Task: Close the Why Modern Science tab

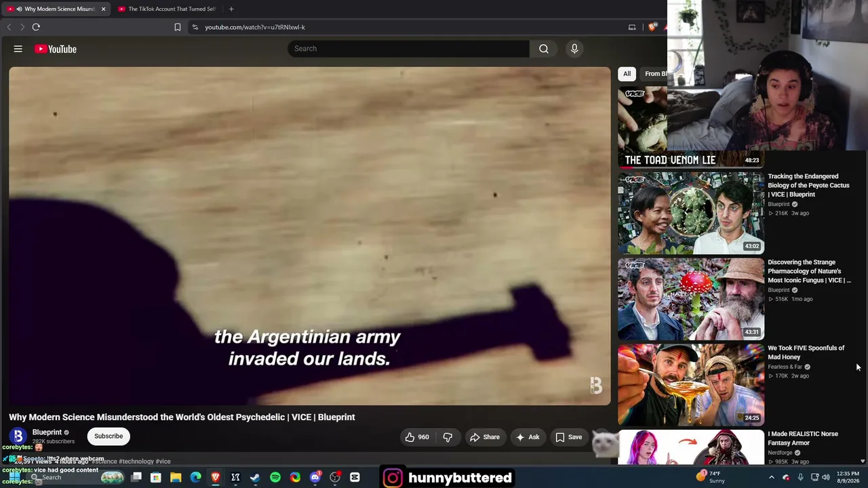Action: (103, 9)
